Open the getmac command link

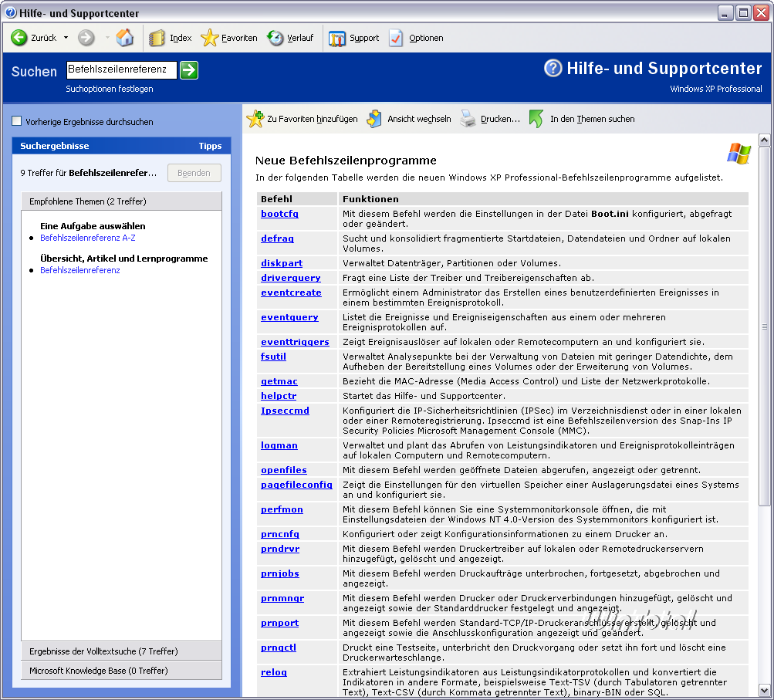click(279, 381)
